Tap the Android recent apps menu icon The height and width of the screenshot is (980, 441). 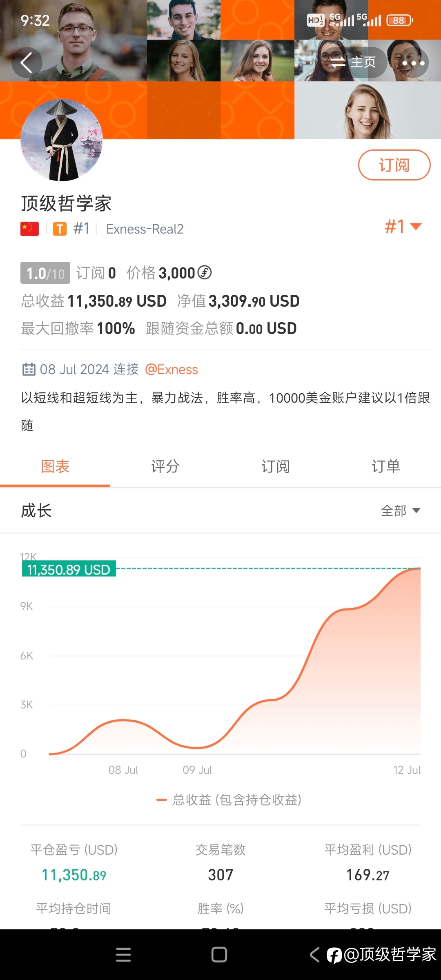[123, 955]
